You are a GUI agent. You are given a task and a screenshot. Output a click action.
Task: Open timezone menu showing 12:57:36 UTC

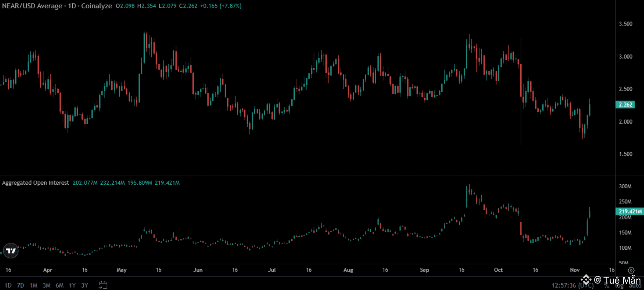point(572,285)
